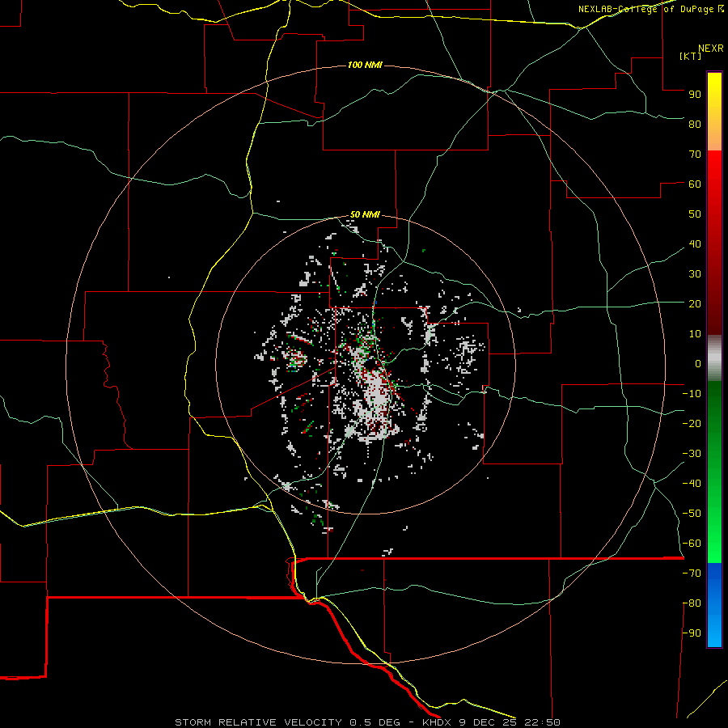728x728 pixels.
Task: Click the -50 knot scale label
Action: 692,513
